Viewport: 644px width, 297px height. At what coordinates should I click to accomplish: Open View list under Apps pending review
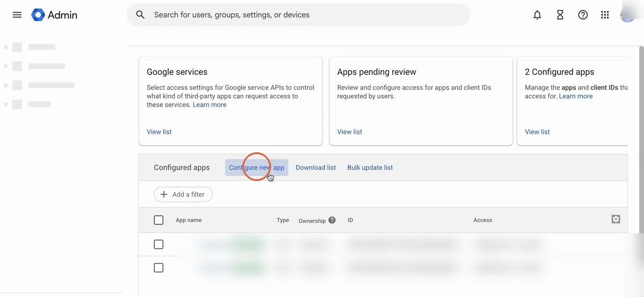pyautogui.click(x=349, y=132)
